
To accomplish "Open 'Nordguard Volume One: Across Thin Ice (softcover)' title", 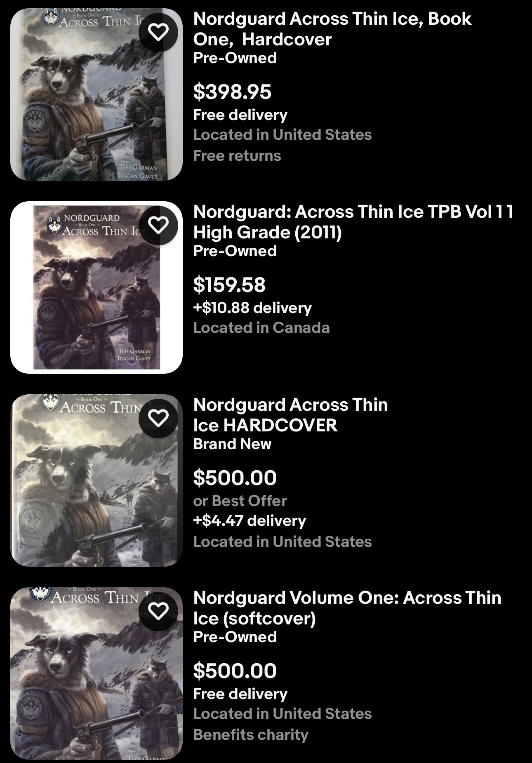I will coord(347,608).
